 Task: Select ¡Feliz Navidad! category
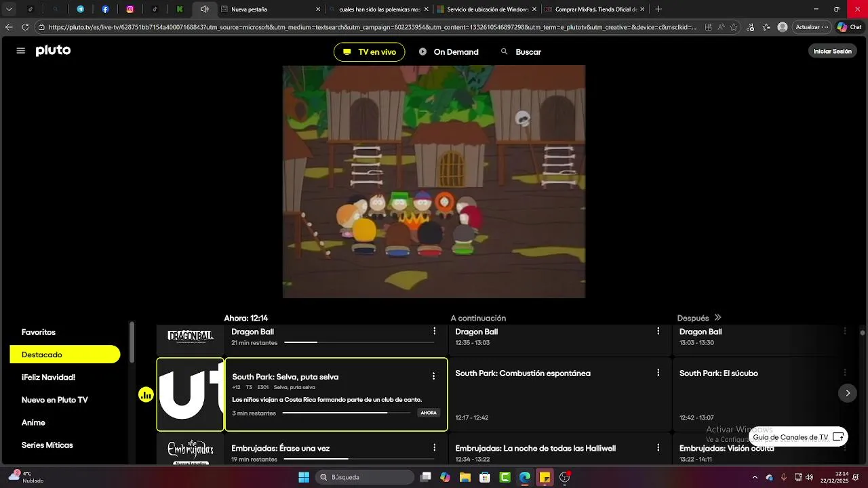click(48, 378)
